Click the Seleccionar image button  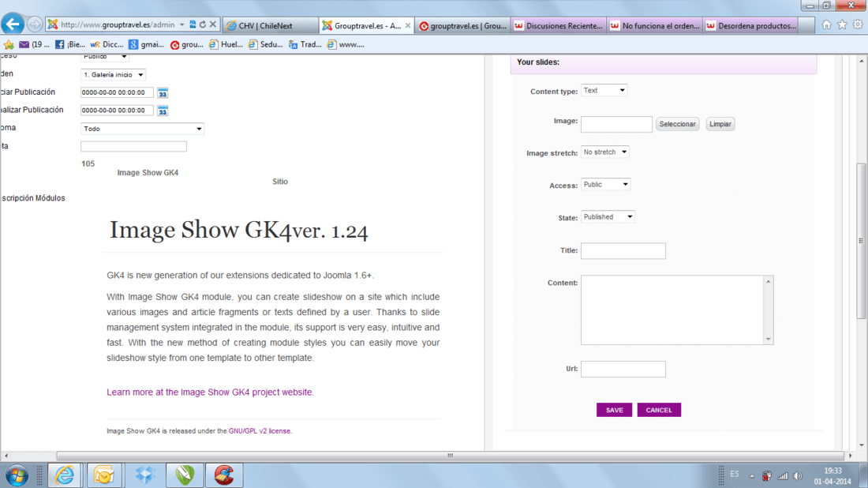pyautogui.click(x=677, y=124)
